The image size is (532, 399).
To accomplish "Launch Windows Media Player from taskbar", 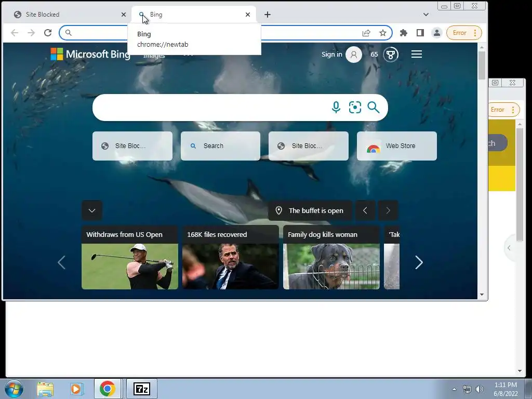I will tap(76, 389).
